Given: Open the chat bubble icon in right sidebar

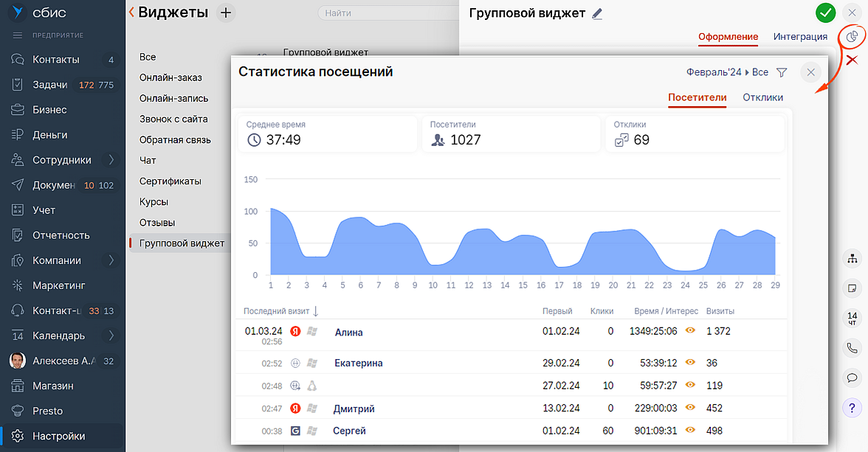Looking at the screenshot, I should click(x=852, y=378).
